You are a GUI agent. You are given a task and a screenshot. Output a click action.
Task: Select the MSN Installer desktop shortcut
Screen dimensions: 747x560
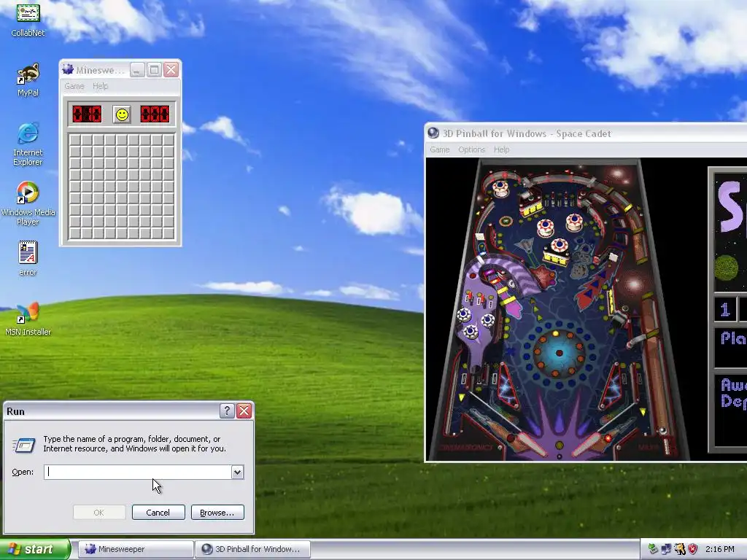pos(28,319)
